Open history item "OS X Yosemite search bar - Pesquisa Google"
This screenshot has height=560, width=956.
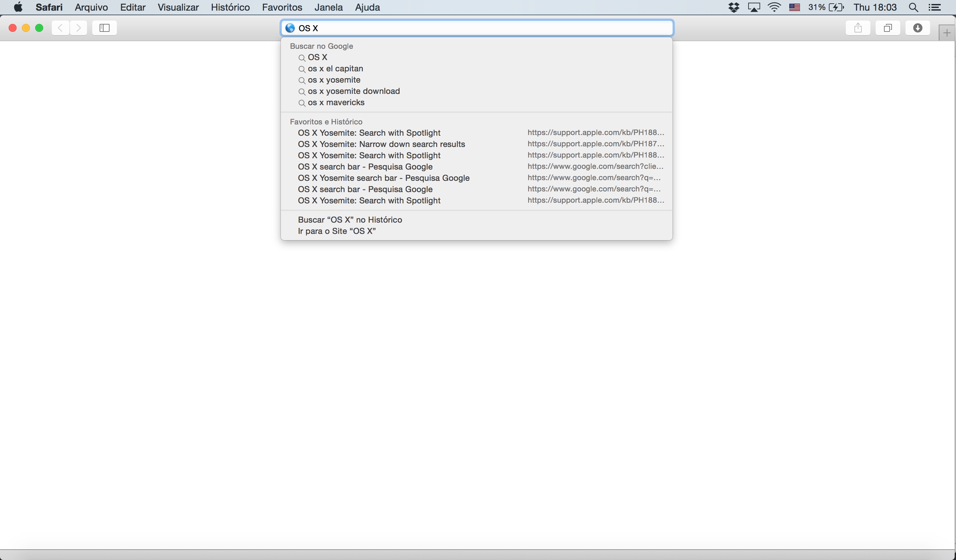476,178
